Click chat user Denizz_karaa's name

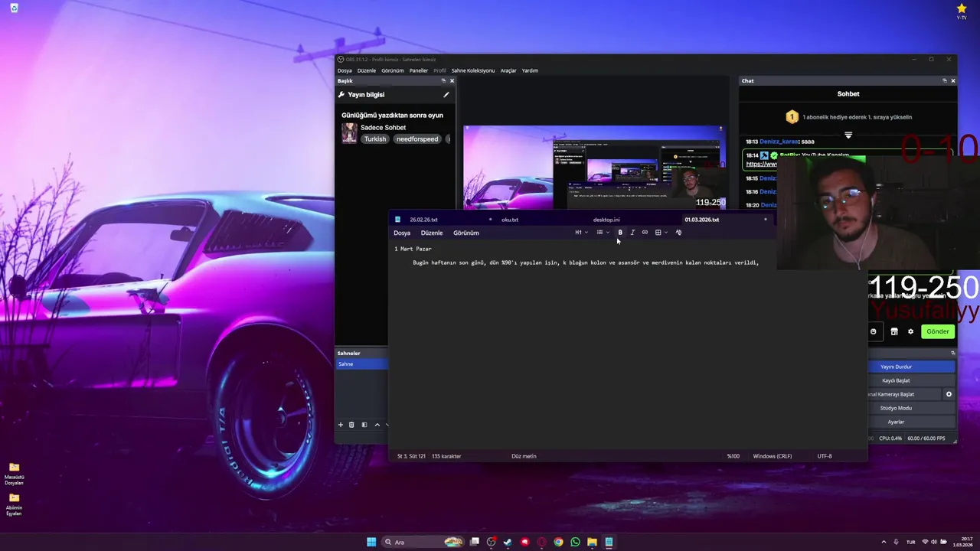coord(778,142)
